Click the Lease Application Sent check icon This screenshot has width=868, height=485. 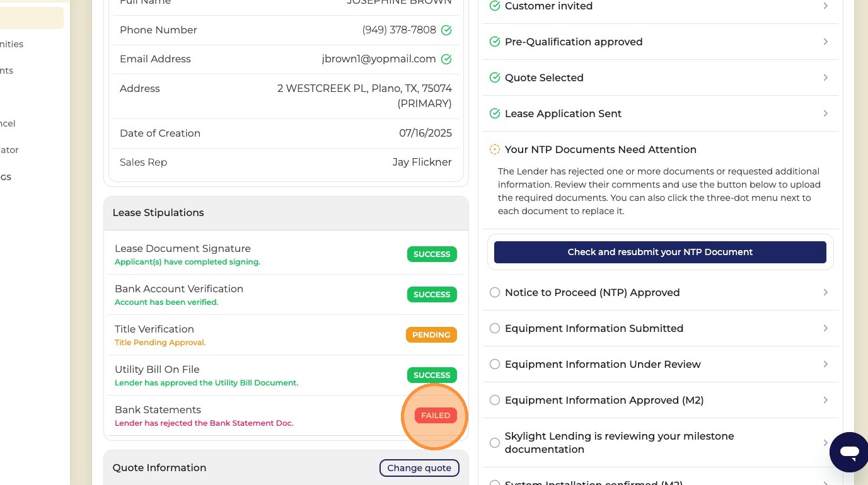[x=495, y=113]
